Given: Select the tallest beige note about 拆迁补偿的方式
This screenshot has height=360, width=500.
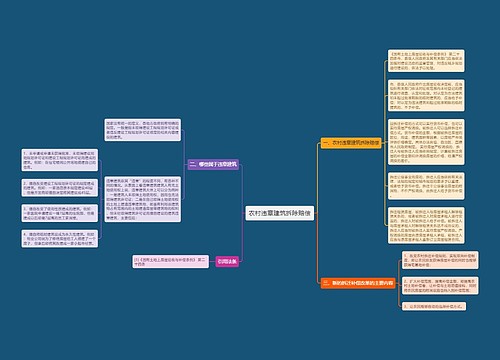Looking at the screenshot, I should click(x=426, y=142).
